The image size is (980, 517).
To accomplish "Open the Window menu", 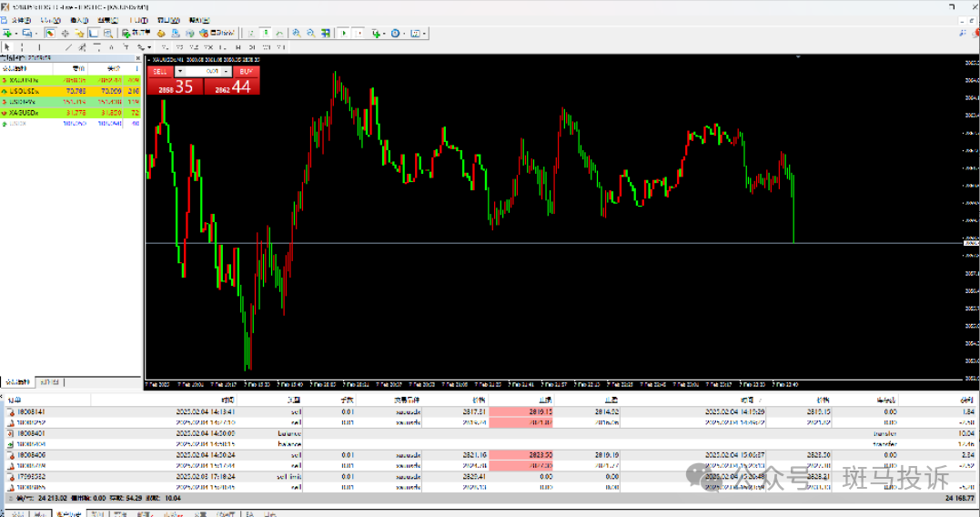I will [168, 20].
